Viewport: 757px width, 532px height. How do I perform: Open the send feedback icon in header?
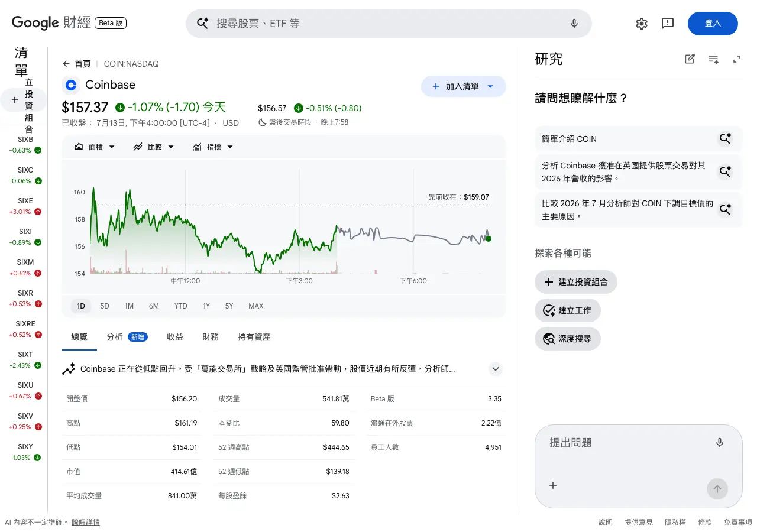tap(668, 23)
